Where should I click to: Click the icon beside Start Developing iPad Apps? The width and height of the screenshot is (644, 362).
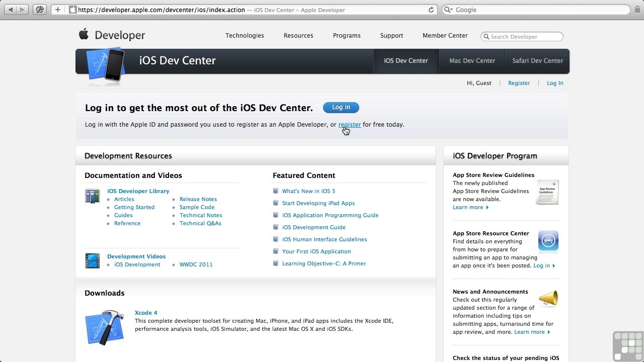[276, 203]
